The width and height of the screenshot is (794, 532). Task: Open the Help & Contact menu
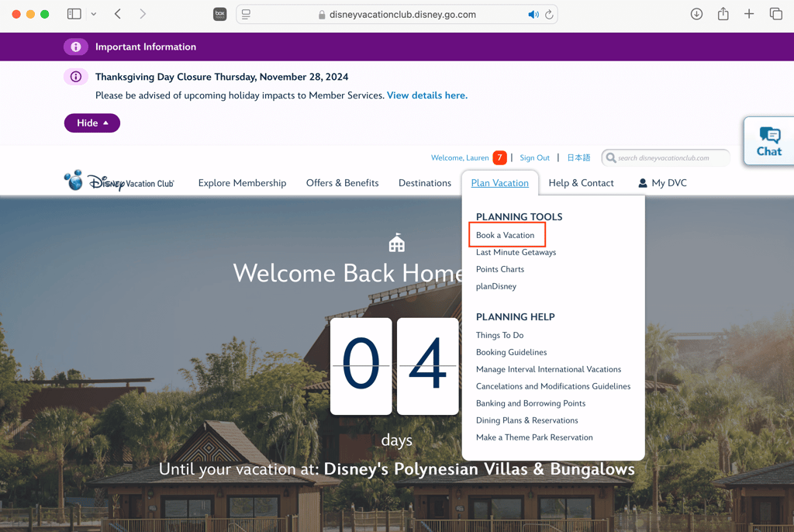(x=581, y=183)
